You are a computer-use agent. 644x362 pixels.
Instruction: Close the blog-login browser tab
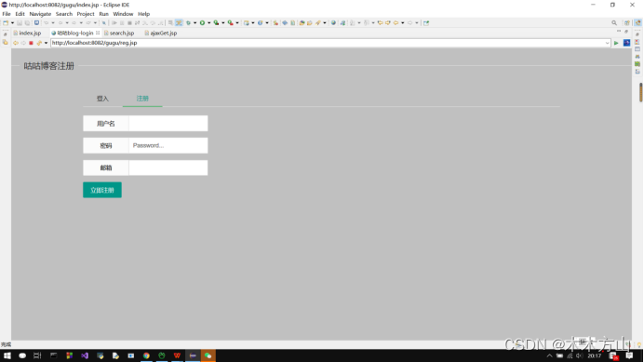tap(98, 33)
